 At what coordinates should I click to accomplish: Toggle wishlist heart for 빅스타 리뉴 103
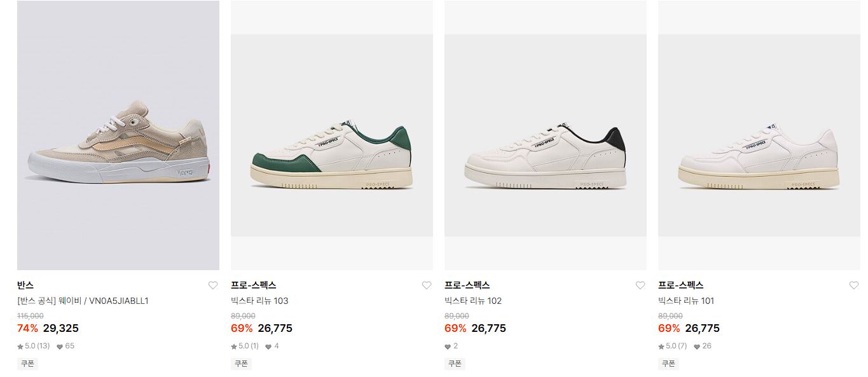[x=427, y=285]
